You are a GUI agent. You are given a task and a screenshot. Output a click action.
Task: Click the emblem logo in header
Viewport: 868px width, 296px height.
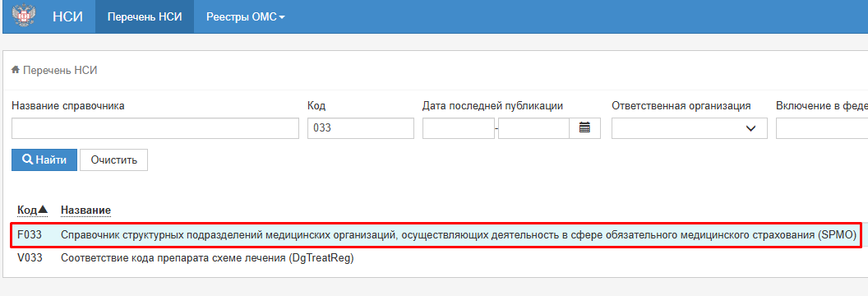pyautogui.click(x=24, y=16)
